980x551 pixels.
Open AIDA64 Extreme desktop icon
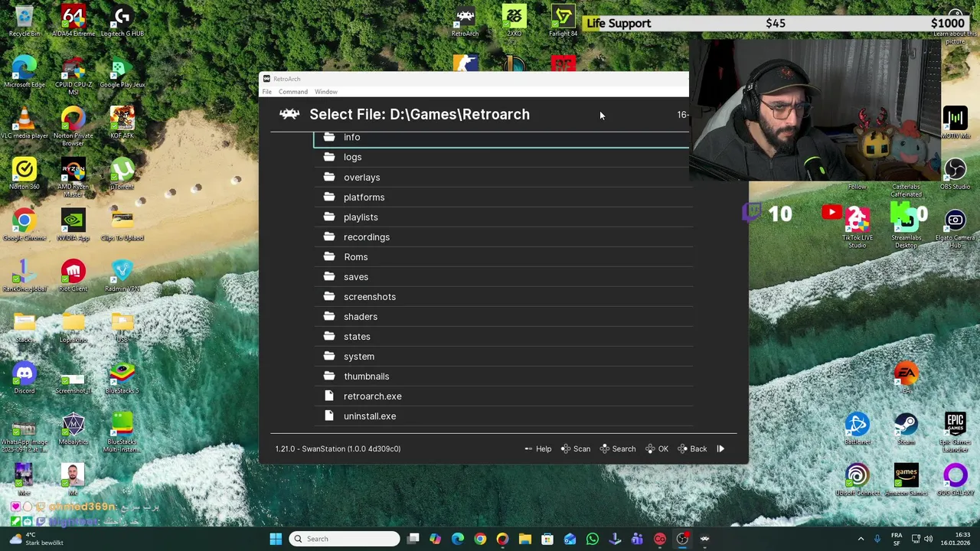(x=73, y=21)
